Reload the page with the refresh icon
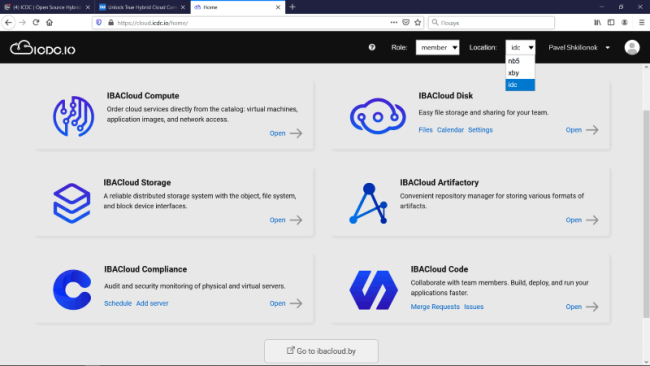Viewport: 650px width, 366px height. coord(36,22)
